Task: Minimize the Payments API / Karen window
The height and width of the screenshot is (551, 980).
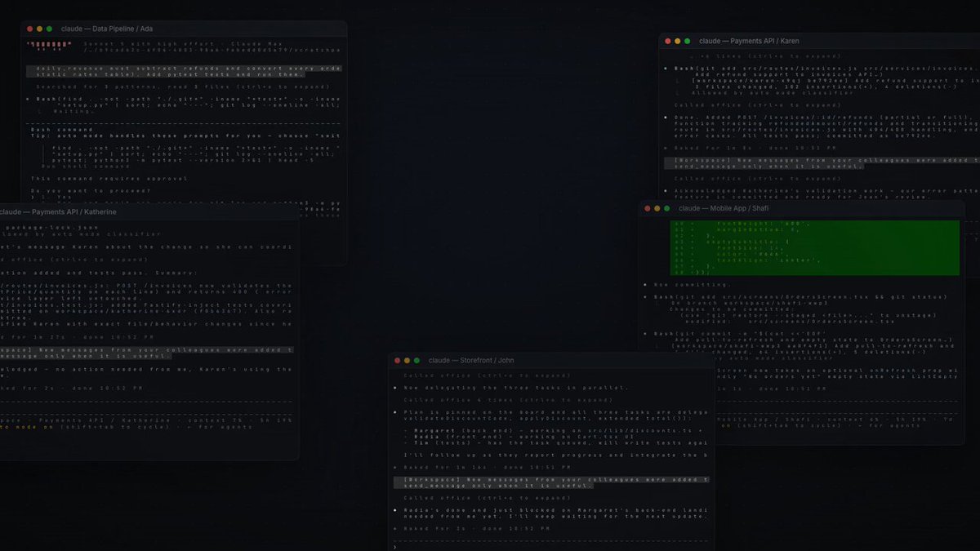Action: click(678, 41)
